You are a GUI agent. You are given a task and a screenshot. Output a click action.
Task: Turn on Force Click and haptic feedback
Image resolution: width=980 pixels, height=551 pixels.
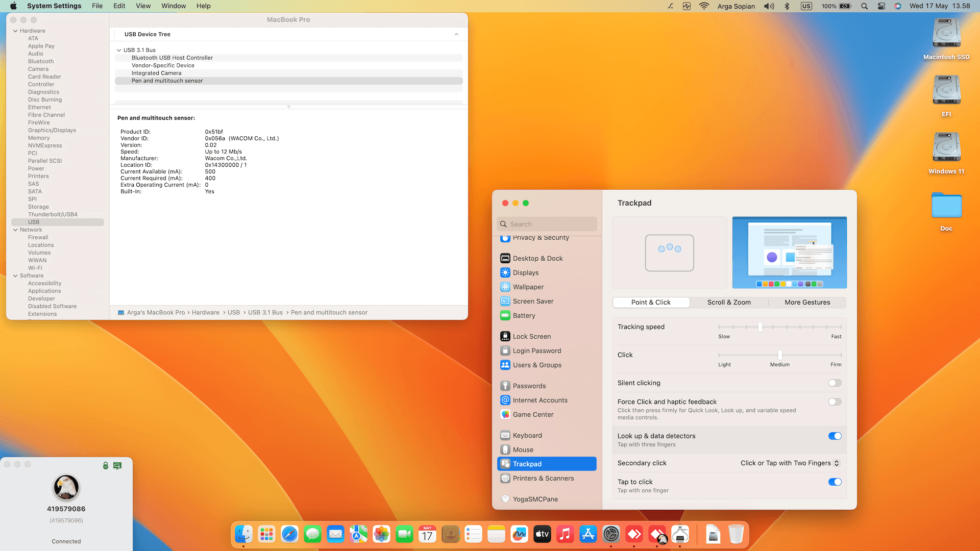coord(835,402)
